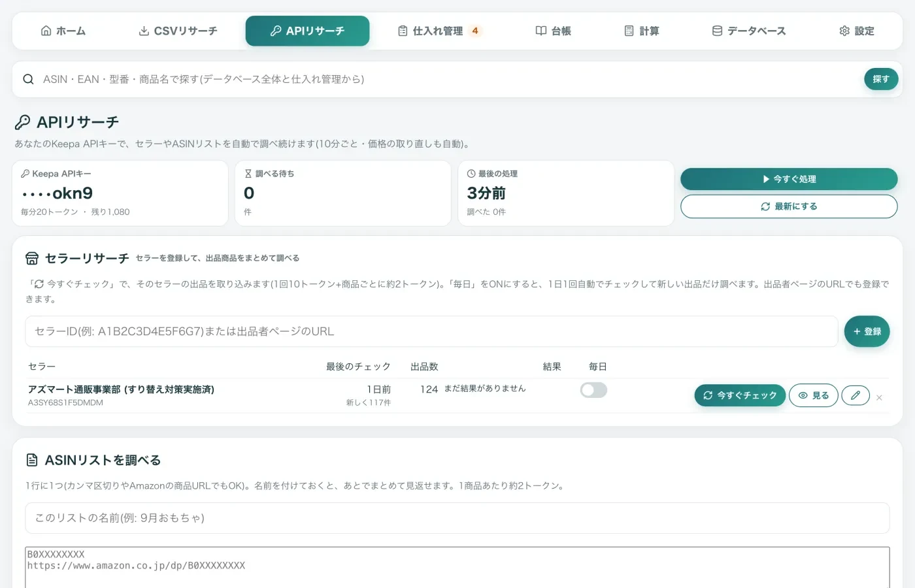Click 見る eye button for the seller

[814, 395]
